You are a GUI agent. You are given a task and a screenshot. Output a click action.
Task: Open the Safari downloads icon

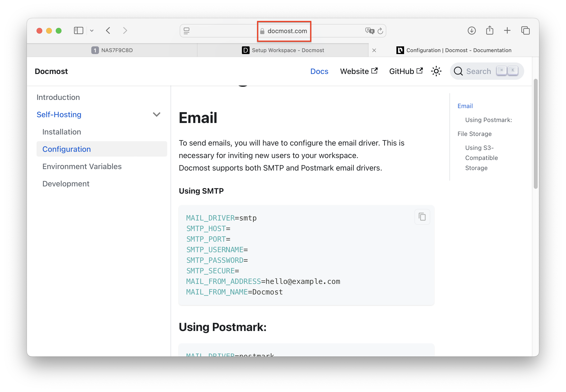(471, 31)
